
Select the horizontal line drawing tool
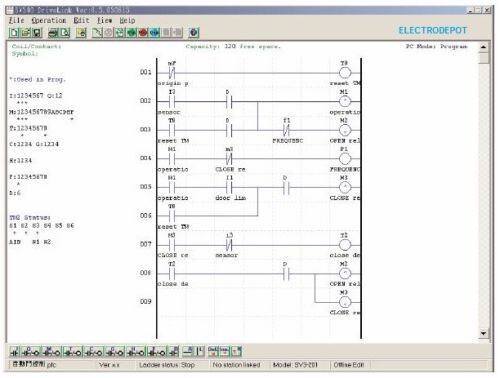tap(188, 351)
